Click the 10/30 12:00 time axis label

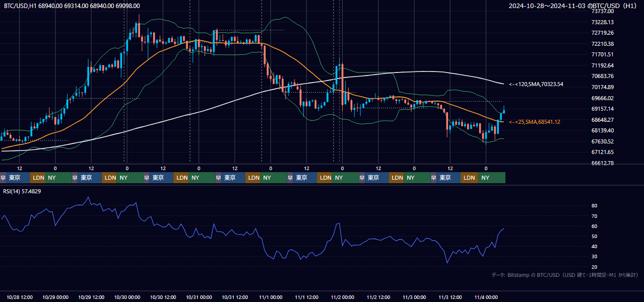tap(163, 297)
